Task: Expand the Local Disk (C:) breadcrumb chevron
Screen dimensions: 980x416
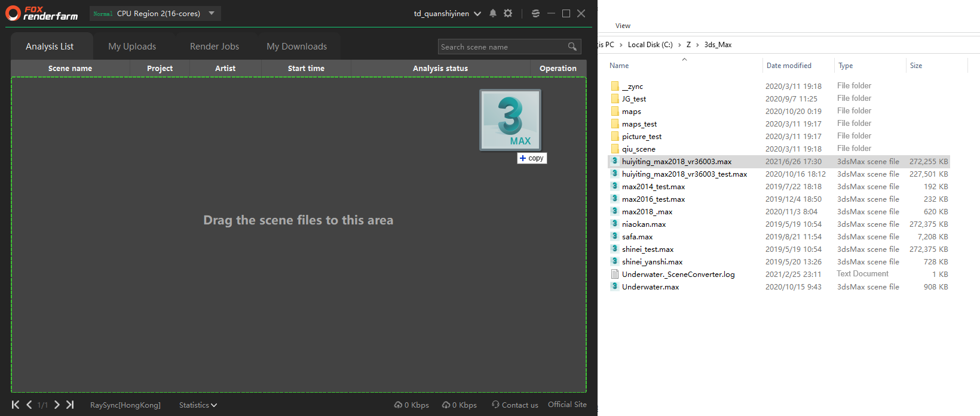Action: (679, 45)
